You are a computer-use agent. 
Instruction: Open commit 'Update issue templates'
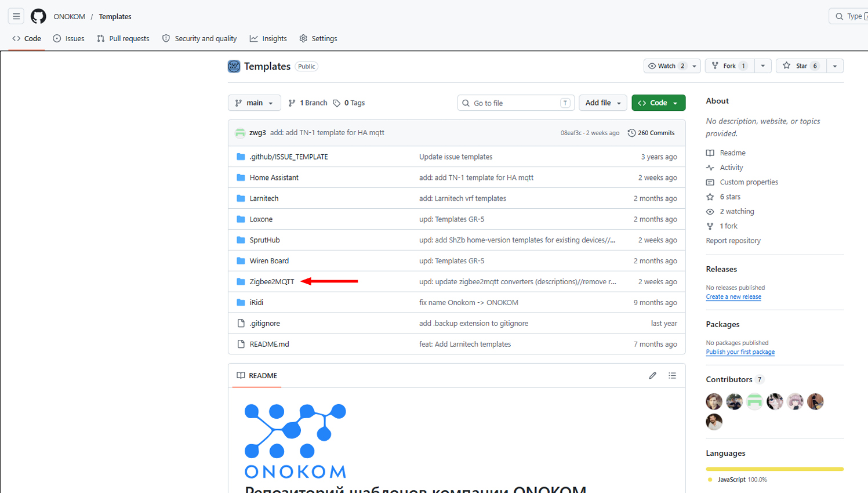[456, 157]
